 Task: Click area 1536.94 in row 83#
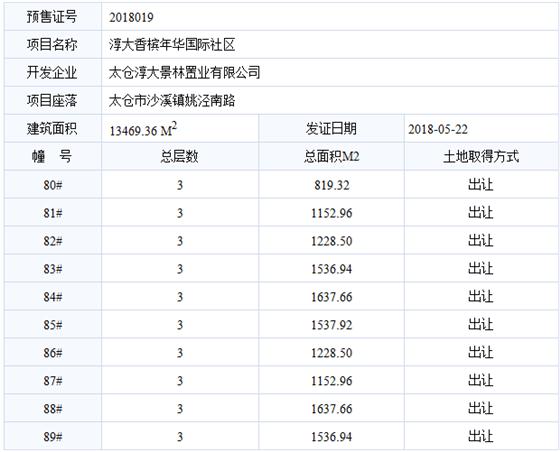click(332, 269)
